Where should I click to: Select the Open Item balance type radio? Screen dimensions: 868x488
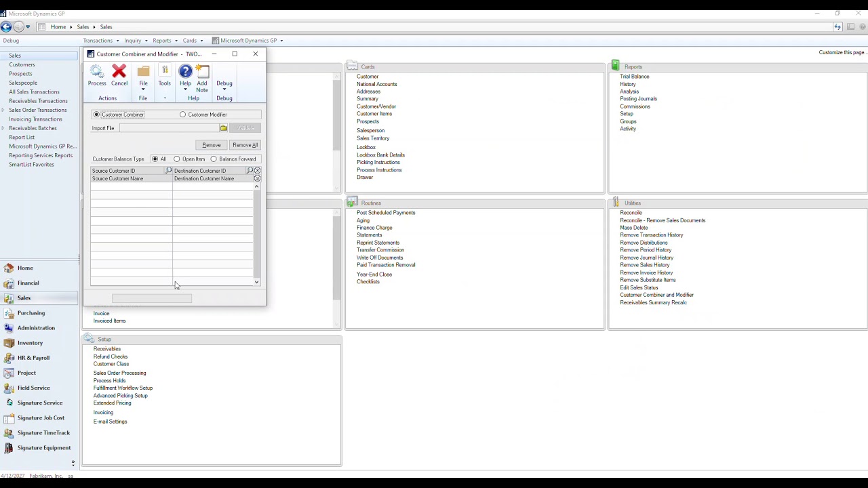coord(177,159)
